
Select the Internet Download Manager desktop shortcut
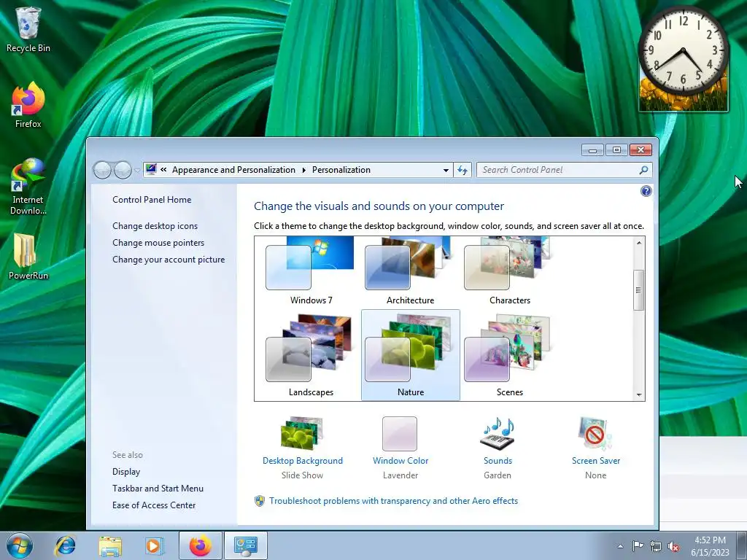28,186
